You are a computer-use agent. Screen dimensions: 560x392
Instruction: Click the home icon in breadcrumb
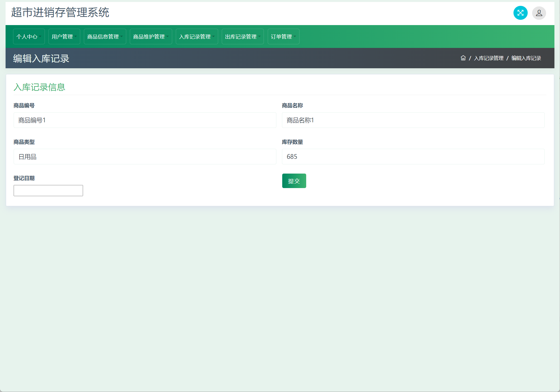[x=463, y=58]
